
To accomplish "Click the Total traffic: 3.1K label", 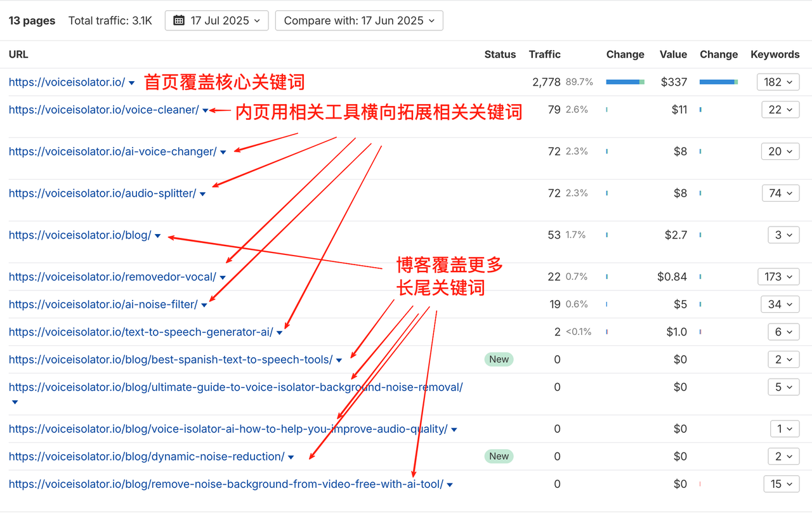I will click(x=110, y=21).
